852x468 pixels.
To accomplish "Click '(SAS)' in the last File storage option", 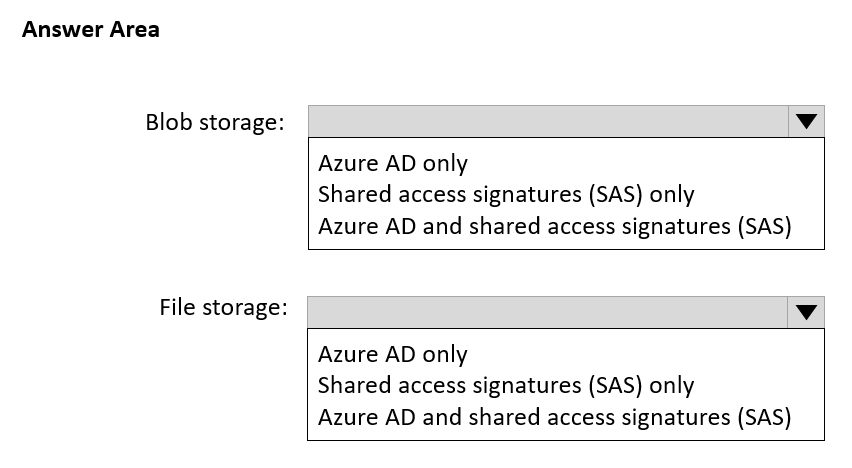I will click(x=763, y=417).
